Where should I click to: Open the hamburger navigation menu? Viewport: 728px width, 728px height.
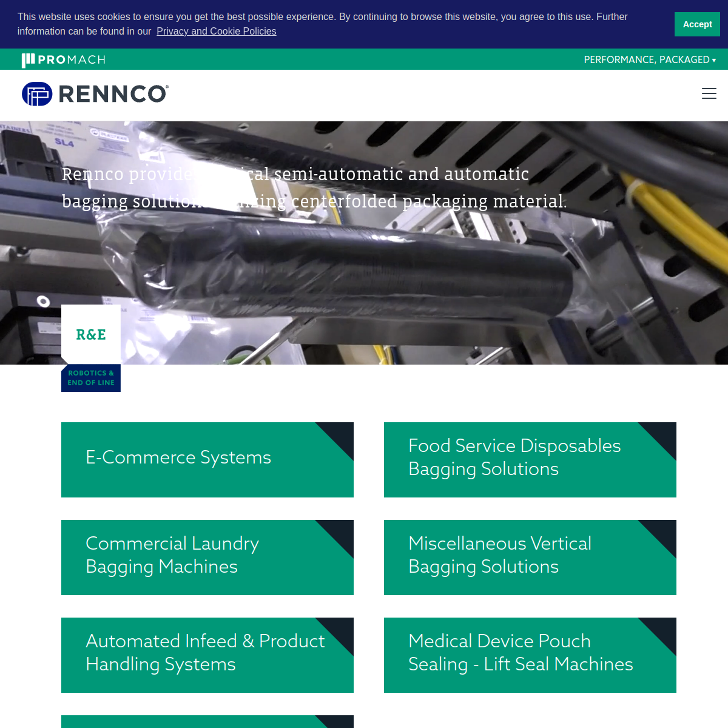coord(709,93)
